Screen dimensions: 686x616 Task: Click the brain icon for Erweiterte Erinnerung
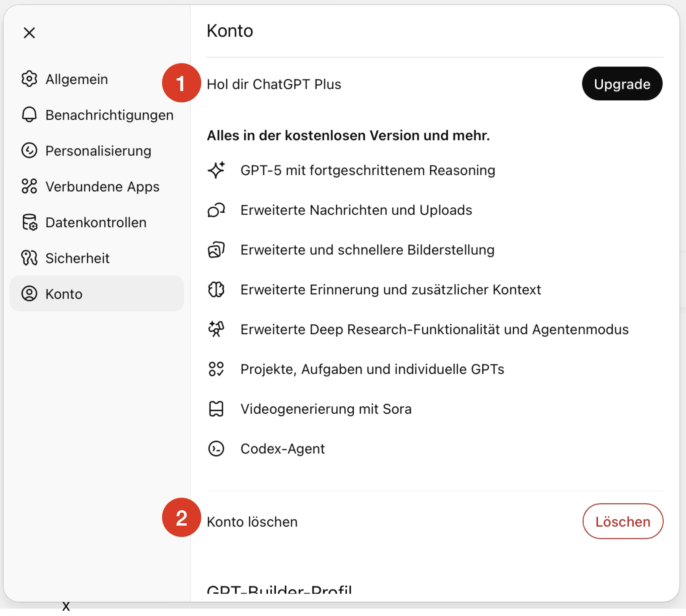pyautogui.click(x=216, y=289)
